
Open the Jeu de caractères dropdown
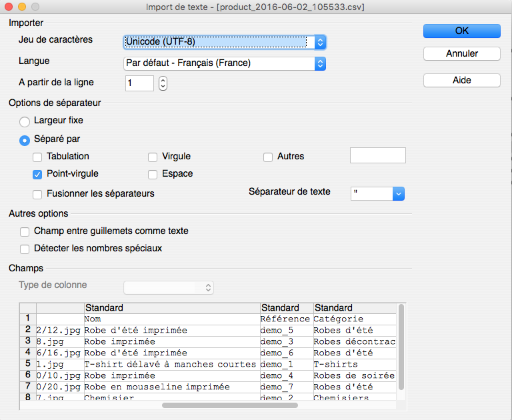click(x=225, y=42)
